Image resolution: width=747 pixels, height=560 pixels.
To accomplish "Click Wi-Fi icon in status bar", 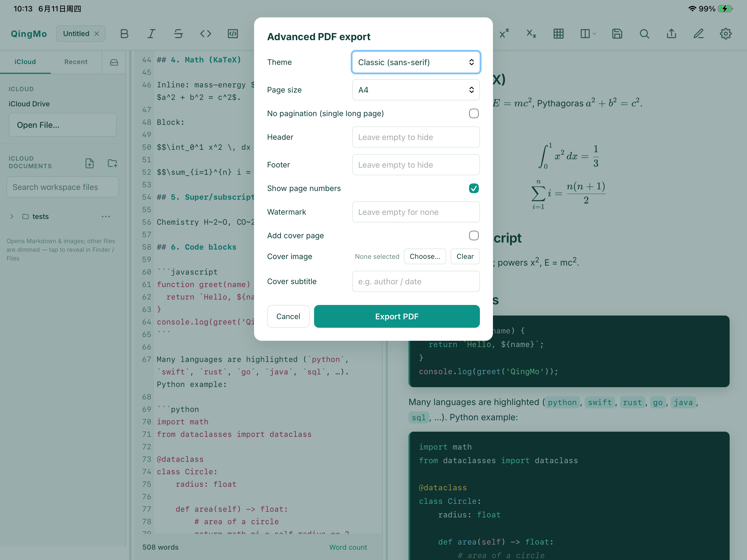I will click(x=692, y=9).
